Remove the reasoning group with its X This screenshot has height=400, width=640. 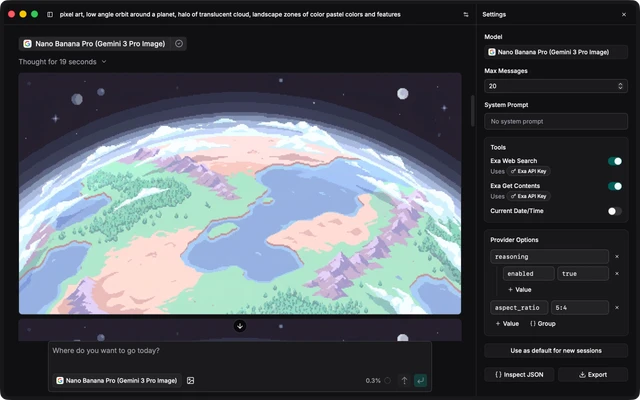coord(617,257)
